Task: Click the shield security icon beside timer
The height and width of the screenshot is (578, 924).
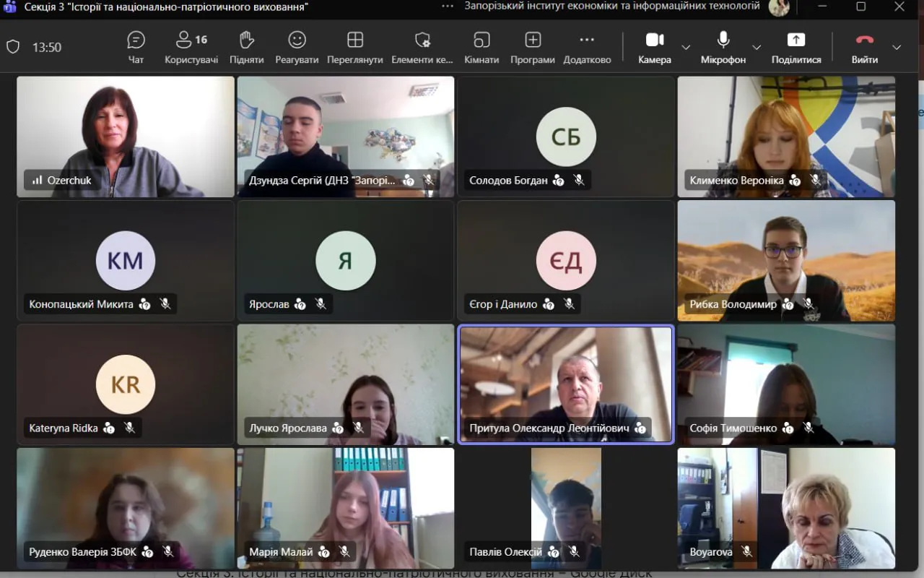Action: click(13, 47)
